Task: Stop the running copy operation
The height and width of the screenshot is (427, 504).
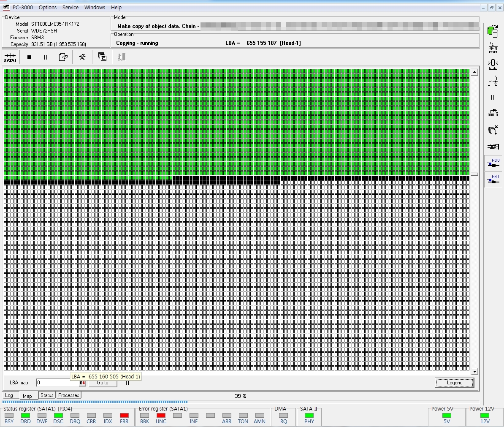Action: pyautogui.click(x=29, y=57)
